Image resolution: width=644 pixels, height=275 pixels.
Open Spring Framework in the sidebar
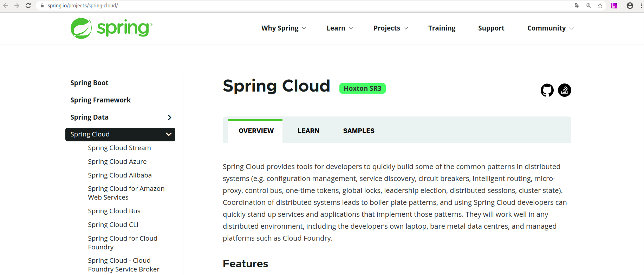click(100, 100)
